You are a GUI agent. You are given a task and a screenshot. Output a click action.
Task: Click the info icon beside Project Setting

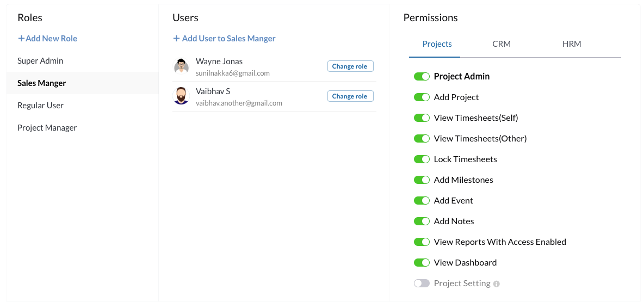[x=497, y=284]
